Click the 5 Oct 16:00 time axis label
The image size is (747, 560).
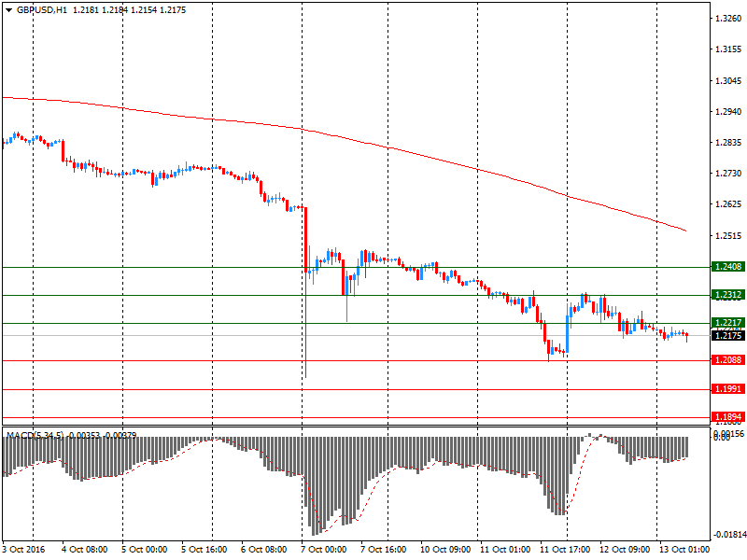point(204,549)
